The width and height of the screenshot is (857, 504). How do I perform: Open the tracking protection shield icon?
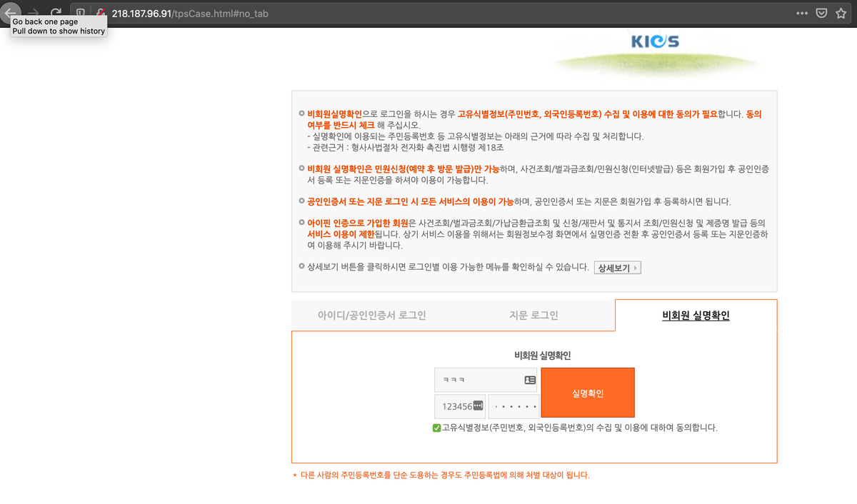[81, 14]
